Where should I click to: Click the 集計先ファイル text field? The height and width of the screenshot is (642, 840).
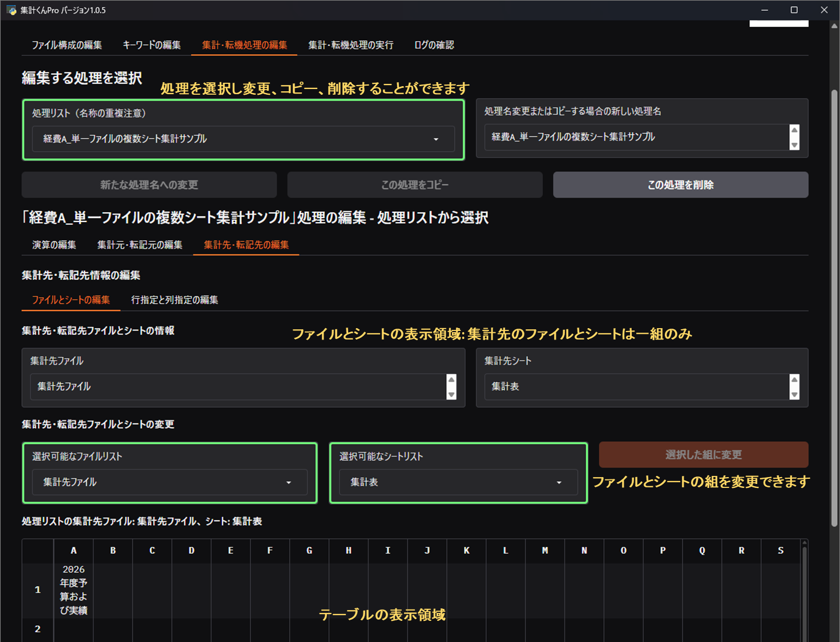click(238, 387)
